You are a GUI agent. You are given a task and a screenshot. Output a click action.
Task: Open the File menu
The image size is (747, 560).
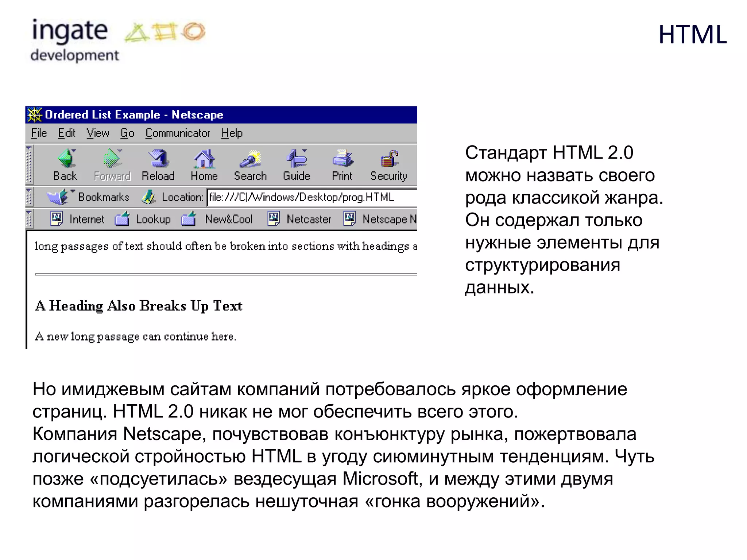coord(39,133)
